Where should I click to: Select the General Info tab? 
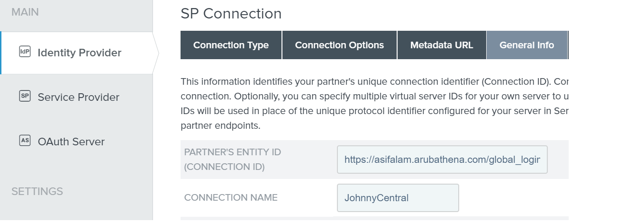click(x=526, y=45)
